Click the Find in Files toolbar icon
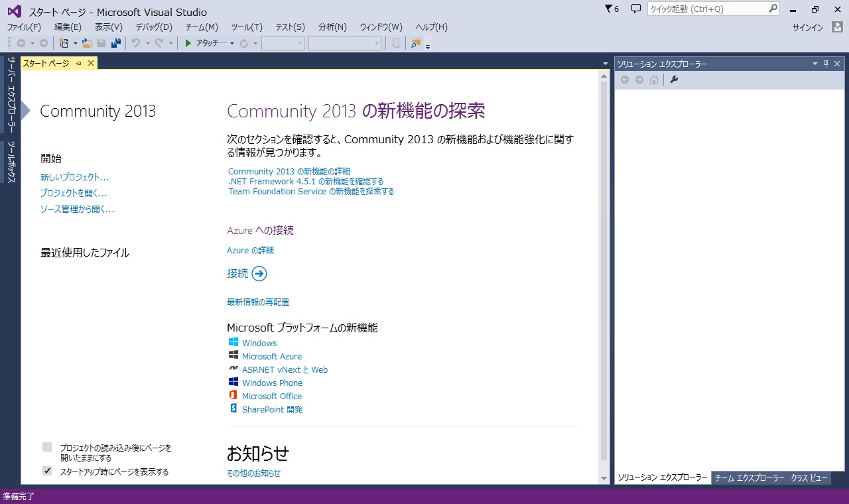This screenshot has height=504, width=849. 416,43
